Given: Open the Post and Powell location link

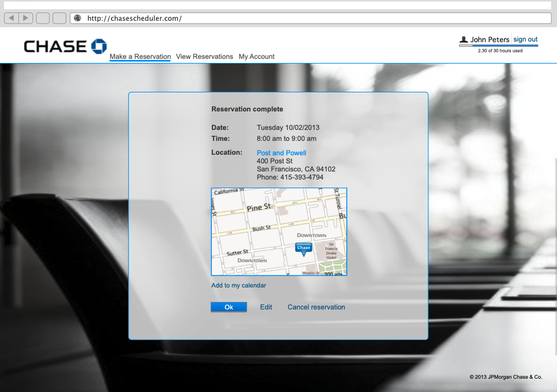Looking at the screenshot, I should [281, 153].
